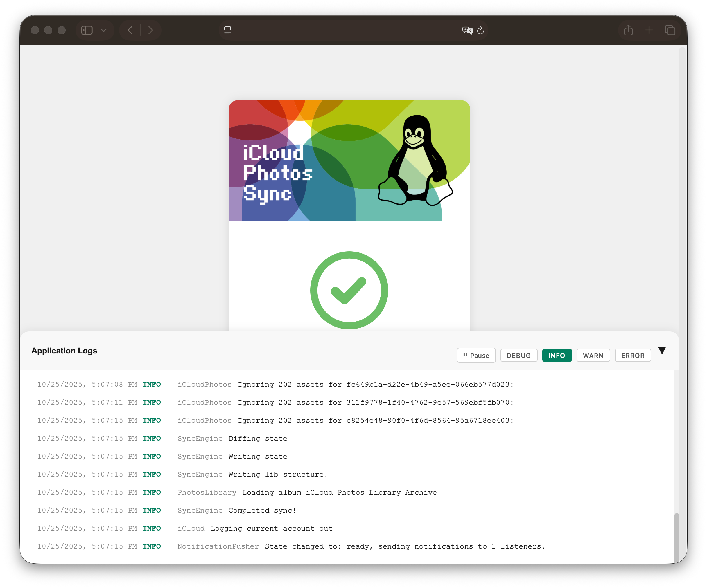This screenshot has width=707, height=588.
Task: Click the green sync success checkmark
Action: click(x=349, y=290)
